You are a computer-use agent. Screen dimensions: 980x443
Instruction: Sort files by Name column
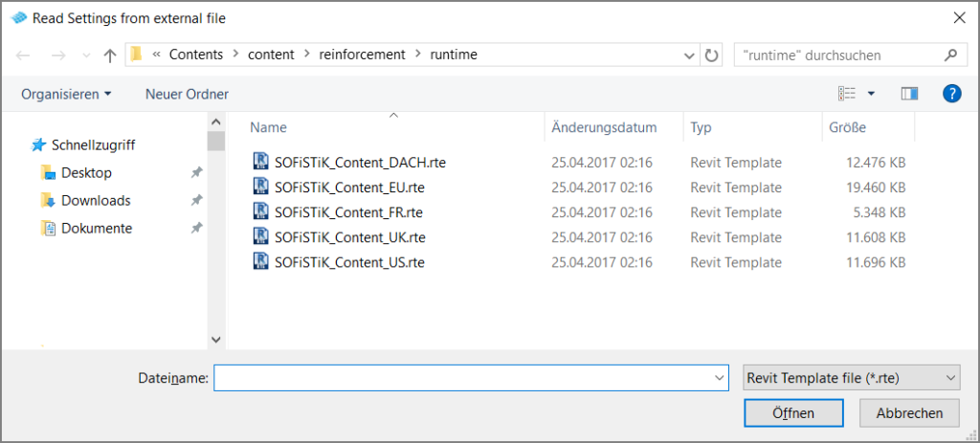click(x=268, y=127)
